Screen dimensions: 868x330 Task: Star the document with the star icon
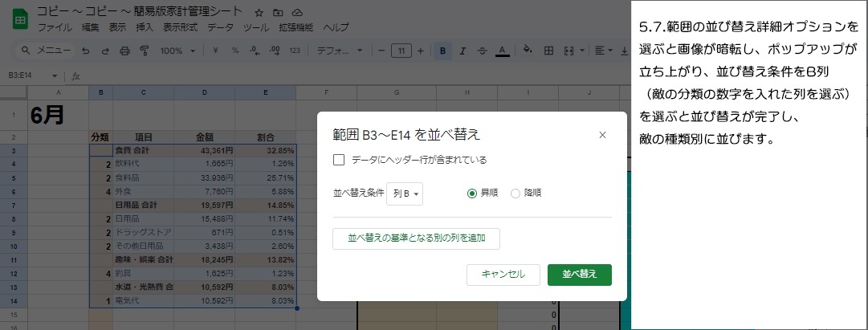pyautogui.click(x=259, y=13)
